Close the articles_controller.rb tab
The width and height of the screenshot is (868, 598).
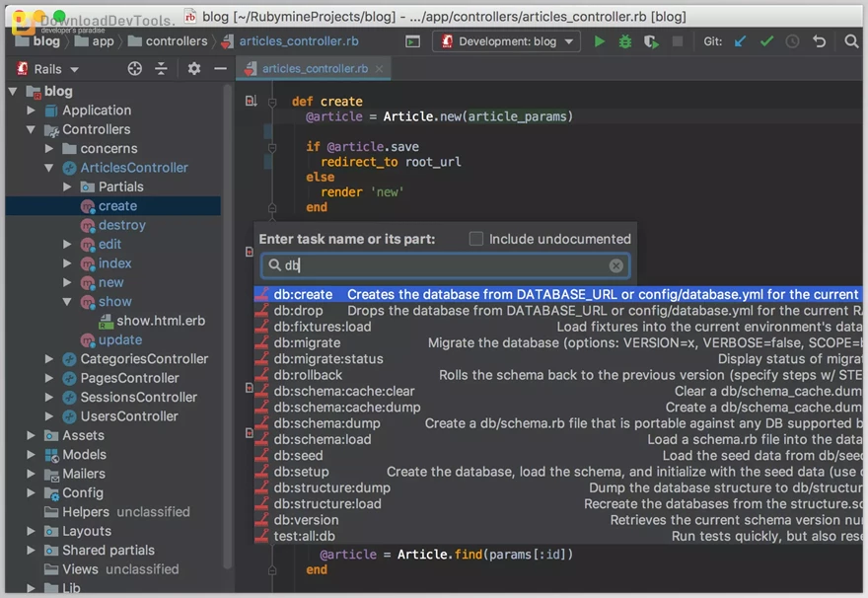click(379, 69)
